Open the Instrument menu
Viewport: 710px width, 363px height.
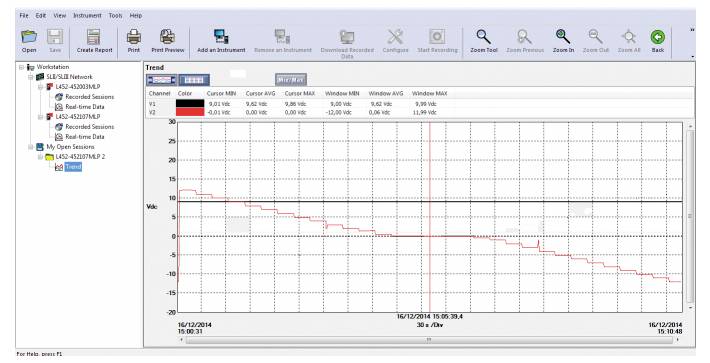coord(87,15)
